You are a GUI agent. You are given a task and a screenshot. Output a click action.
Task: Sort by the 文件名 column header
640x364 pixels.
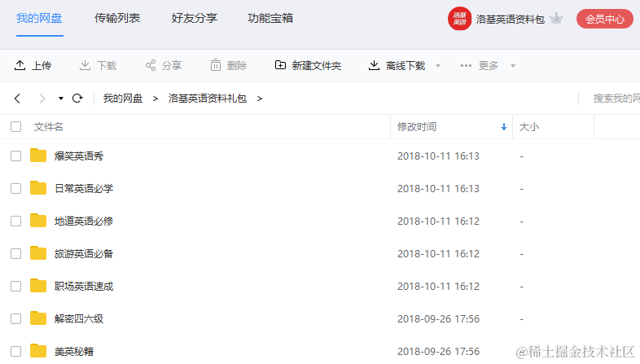(49, 127)
